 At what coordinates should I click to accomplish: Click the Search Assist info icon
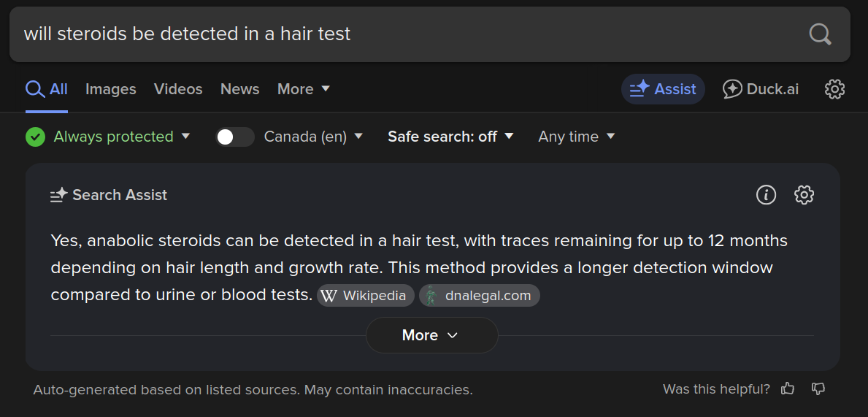766,195
